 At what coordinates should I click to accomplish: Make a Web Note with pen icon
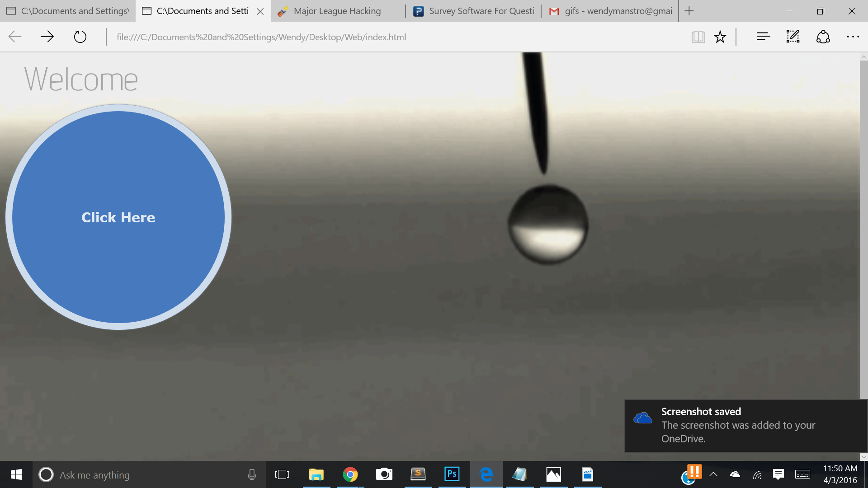[793, 37]
